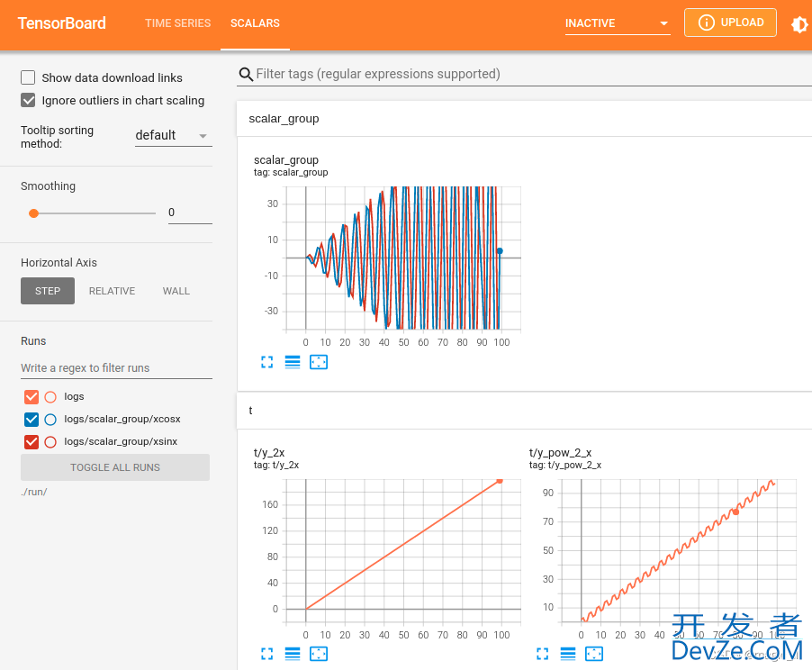Switch to the SCALARS tab
812x670 pixels.
pos(255,23)
